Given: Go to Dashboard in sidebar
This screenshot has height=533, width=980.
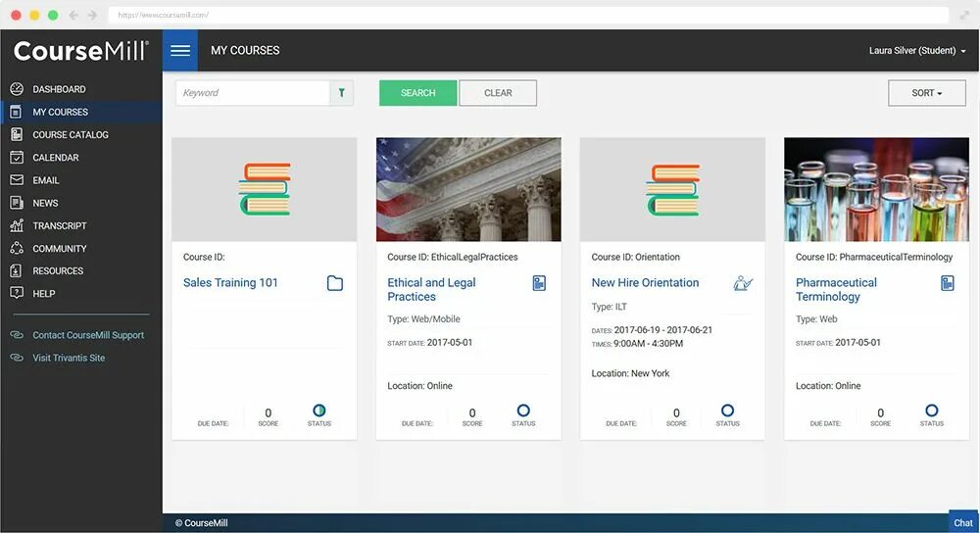Looking at the screenshot, I should [x=81, y=89].
